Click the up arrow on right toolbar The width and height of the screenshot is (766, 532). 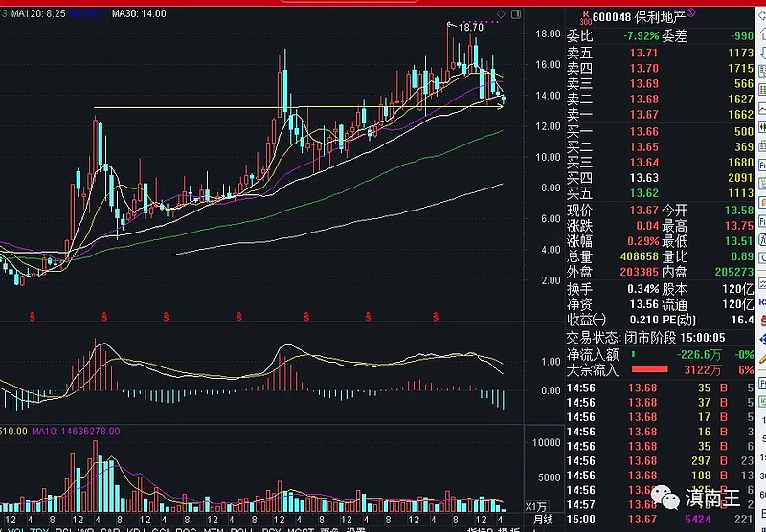tap(762, 33)
